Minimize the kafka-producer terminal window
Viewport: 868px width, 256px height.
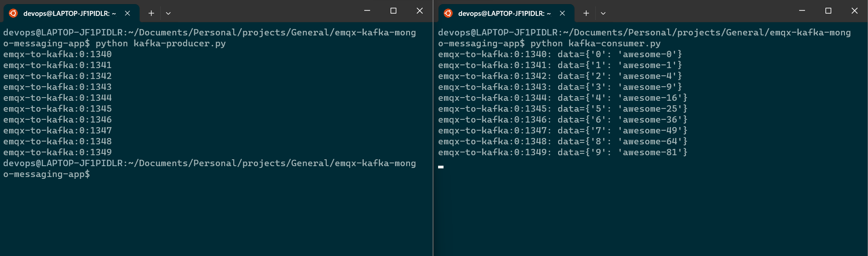367,10
